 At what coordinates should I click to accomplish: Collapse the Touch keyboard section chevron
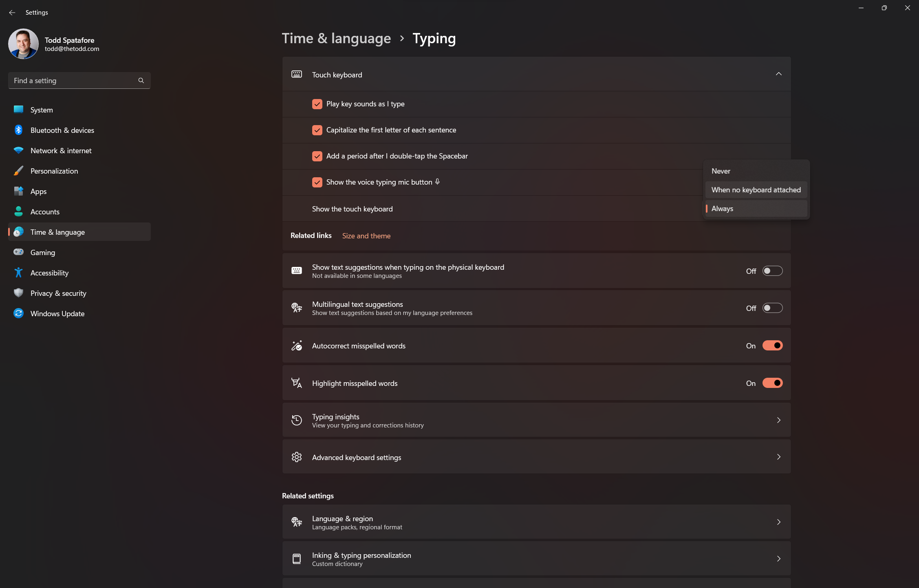coord(778,74)
